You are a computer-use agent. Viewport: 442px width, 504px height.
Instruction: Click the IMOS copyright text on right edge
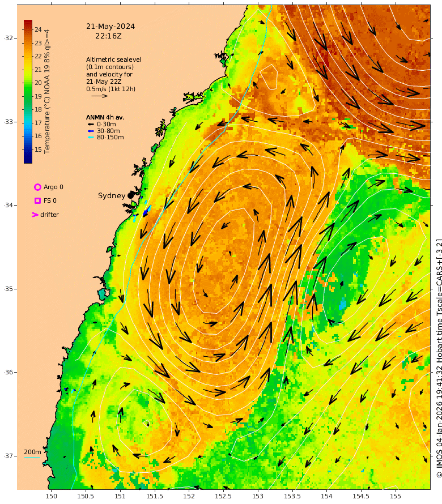coord(439,358)
